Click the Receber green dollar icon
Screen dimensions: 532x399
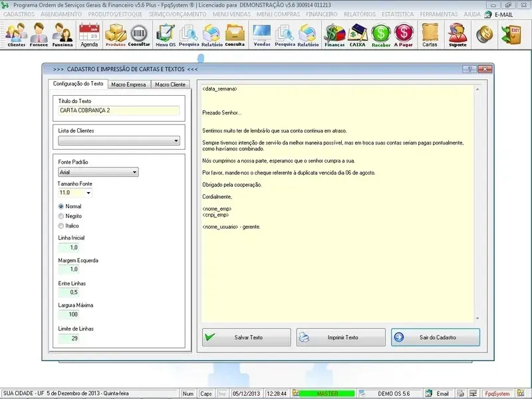point(381,35)
